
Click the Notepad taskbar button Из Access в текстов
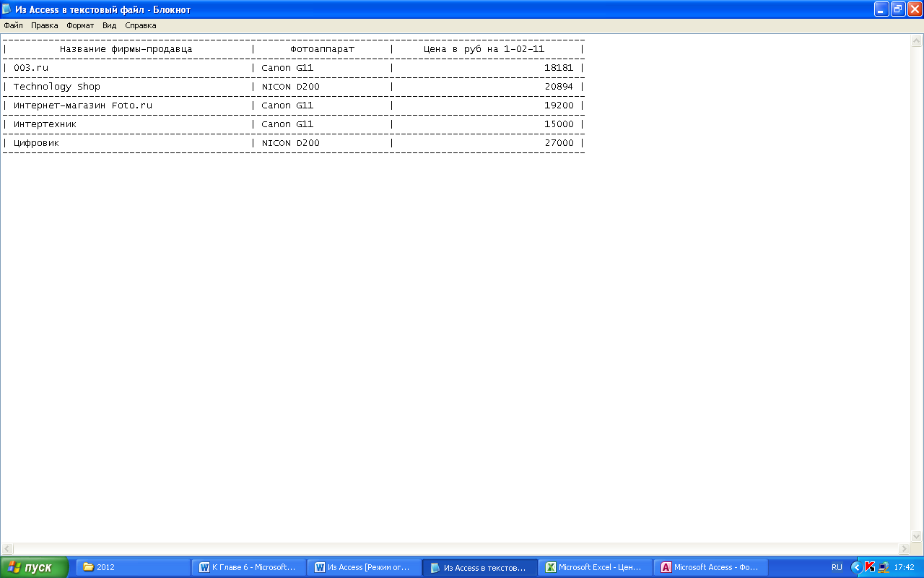click(x=480, y=567)
